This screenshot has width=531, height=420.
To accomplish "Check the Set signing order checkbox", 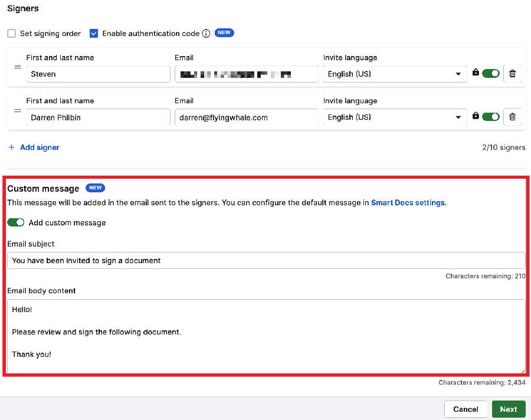I will click(11, 33).
